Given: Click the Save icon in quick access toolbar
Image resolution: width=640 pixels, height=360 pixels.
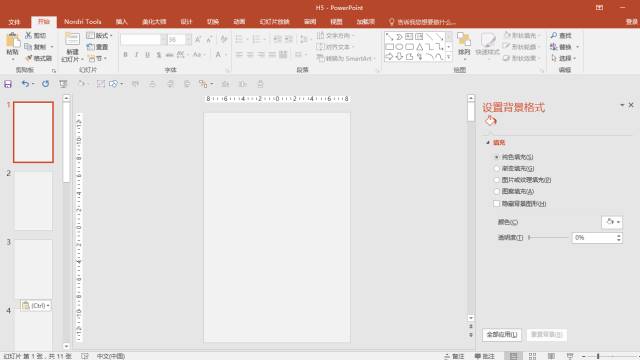Looking at the screenshot, I should click(x=8, y=84).
